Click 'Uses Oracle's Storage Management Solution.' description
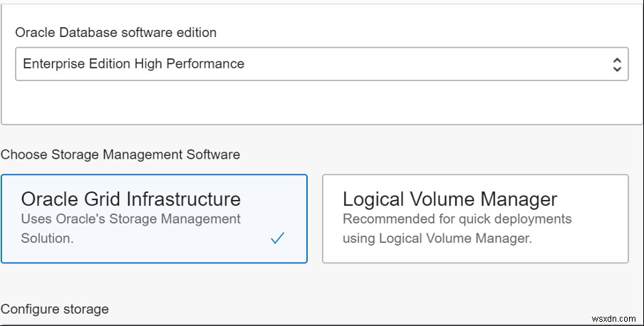The height and width of the screenshot is (326, 644). click(130, 228)
